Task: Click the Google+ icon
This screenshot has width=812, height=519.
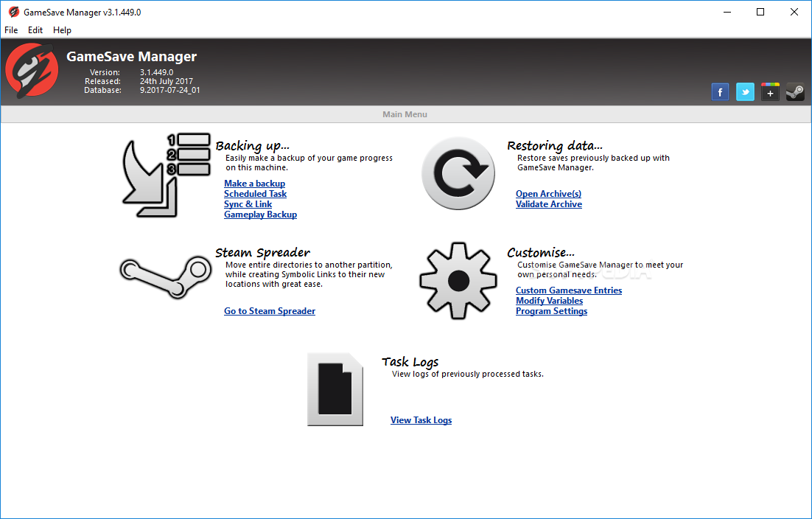Action: point(770,91)
